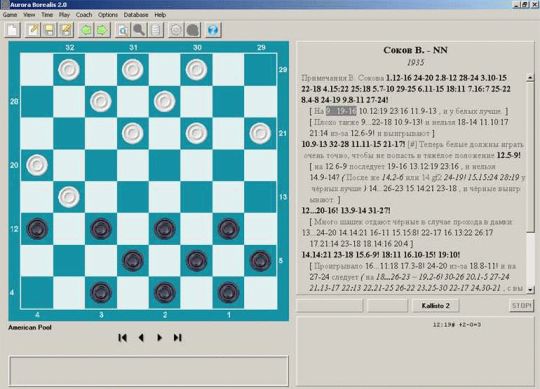This screenshot has height=389, width=540.
Task: Click the blue Help question mark icon
Action: (213, 30)
